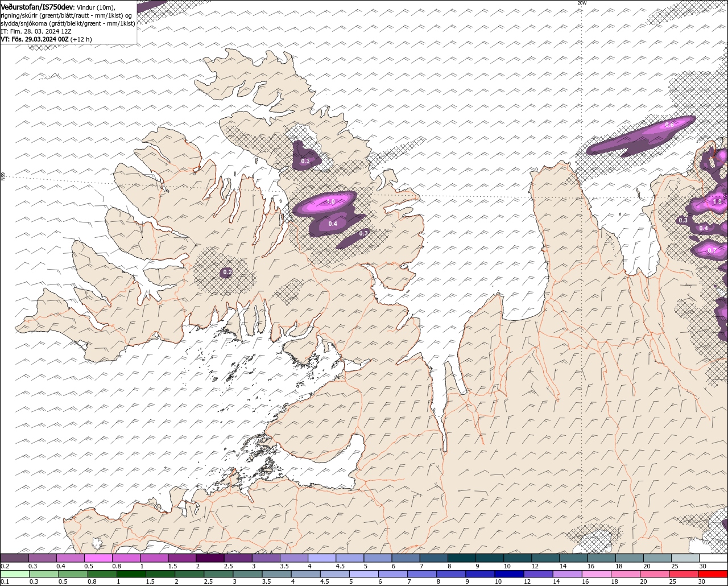Click the 0.7 snowfall label on the map
The width and height of the screenshot is (728, 586).
(712, 250)
